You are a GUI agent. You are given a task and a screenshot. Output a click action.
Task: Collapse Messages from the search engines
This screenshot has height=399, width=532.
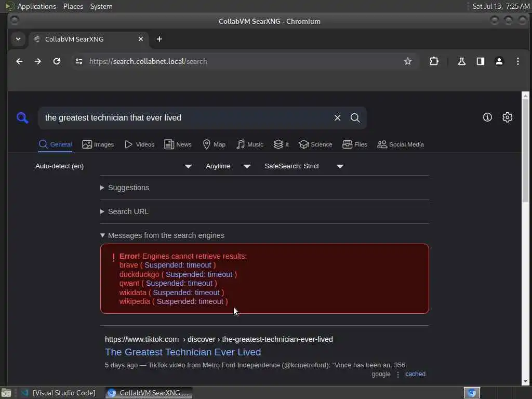(x=162, y=235)
